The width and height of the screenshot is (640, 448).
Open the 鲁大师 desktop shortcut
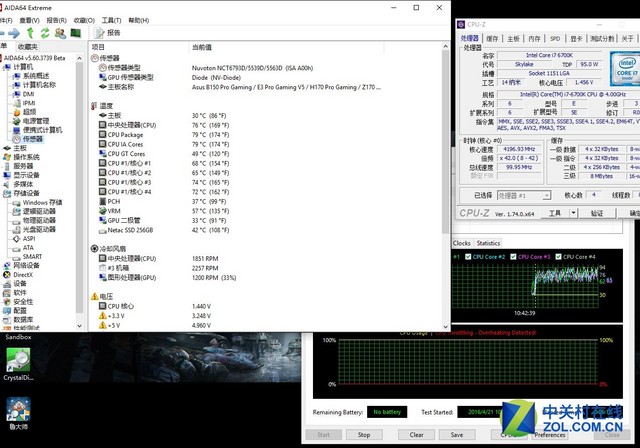click(x=18, y=414)
